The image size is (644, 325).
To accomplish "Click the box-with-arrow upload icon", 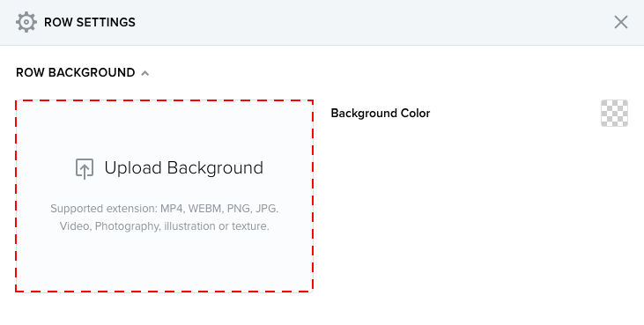I will (85, 168).
